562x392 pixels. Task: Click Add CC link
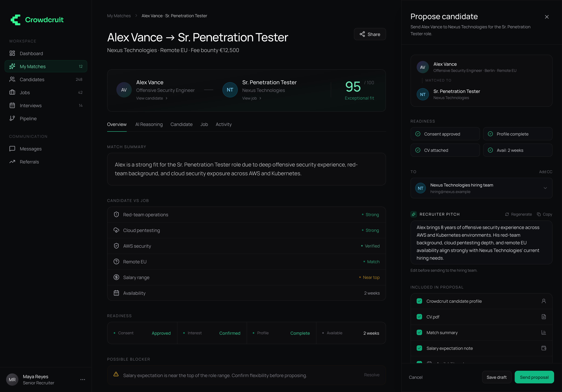pos(546,172)
